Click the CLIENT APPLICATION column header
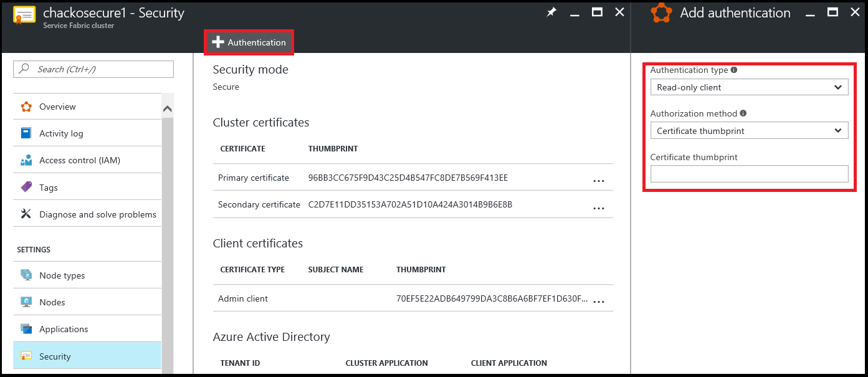Screen dimensions: 868x377 [x=508, y=363]
